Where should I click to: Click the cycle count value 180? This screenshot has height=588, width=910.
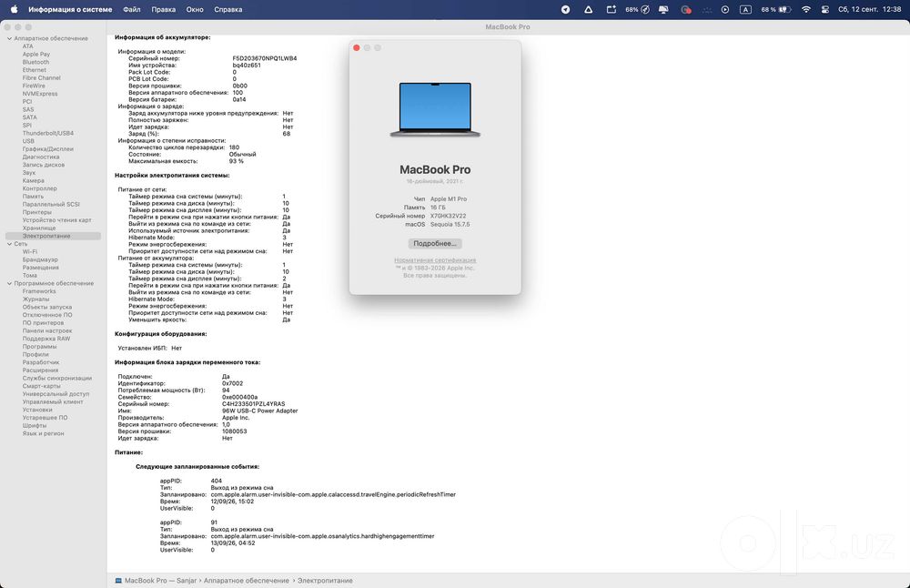pos(234,147)
